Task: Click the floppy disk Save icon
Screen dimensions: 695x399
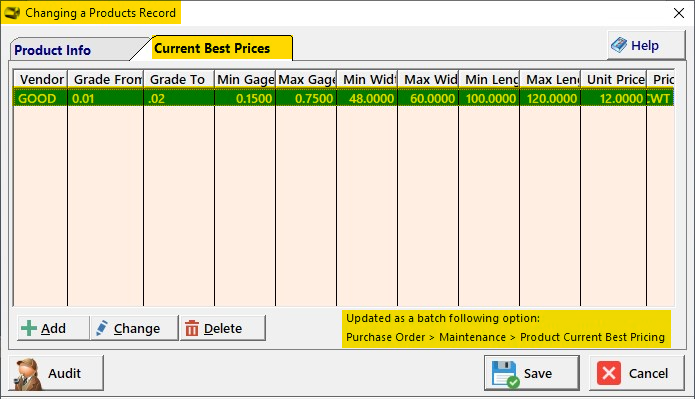Action: click(x=505, y=374)
